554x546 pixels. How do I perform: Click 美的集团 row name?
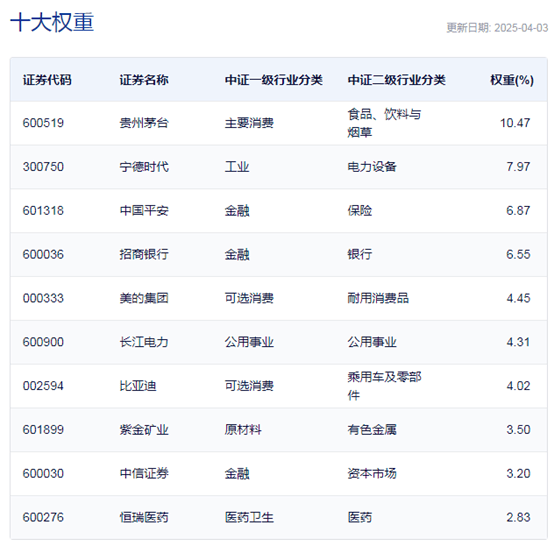coord(144,298)
